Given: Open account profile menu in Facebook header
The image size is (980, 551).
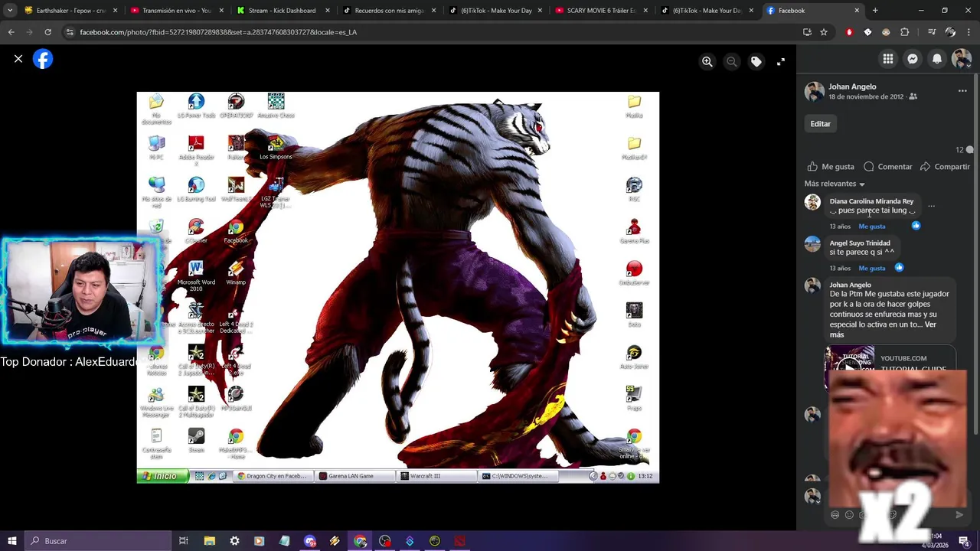Looking at the screenshot, I should [x=962, y=59].
